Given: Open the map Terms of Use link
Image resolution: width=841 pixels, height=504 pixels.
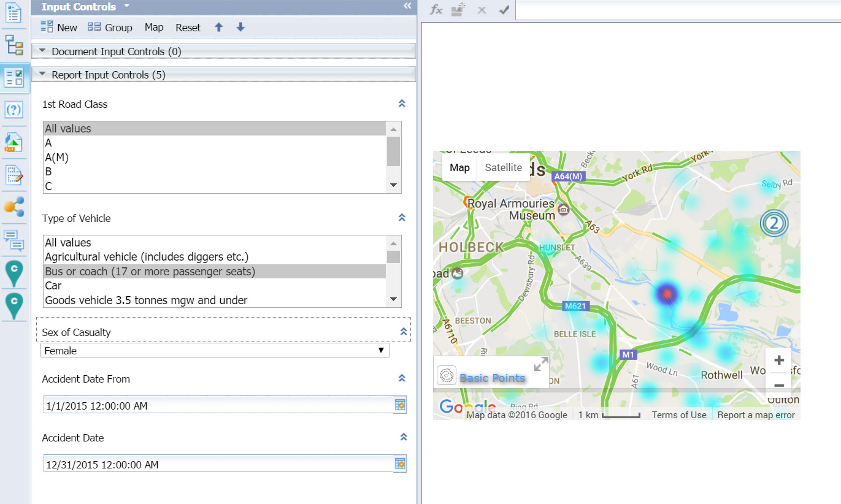Looking at the screenshot, I should [679, 415].
